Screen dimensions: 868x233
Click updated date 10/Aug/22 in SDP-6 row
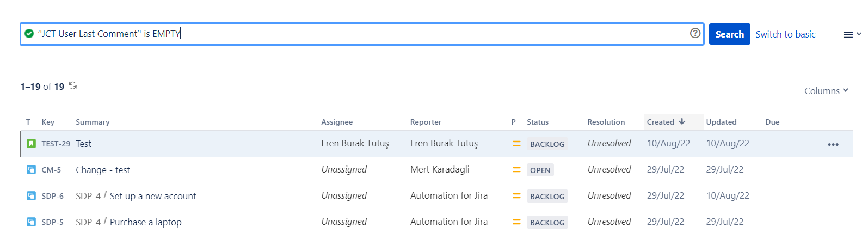(728, 195)
